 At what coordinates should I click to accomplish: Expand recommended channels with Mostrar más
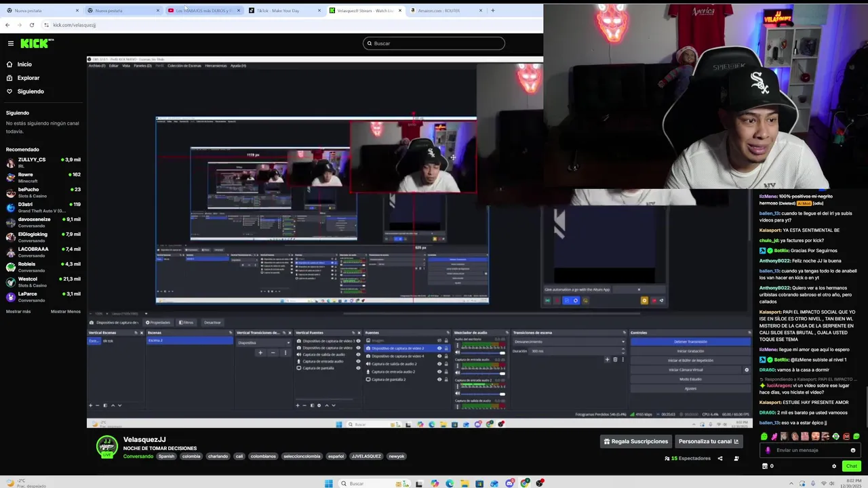point(18,312)
